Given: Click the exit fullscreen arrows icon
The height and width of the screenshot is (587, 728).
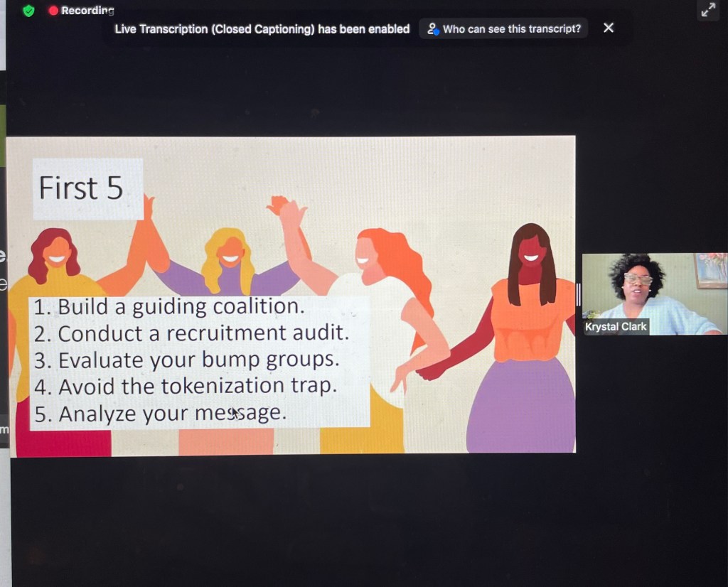Looking at the screenshot, I should tap(708, 10).
